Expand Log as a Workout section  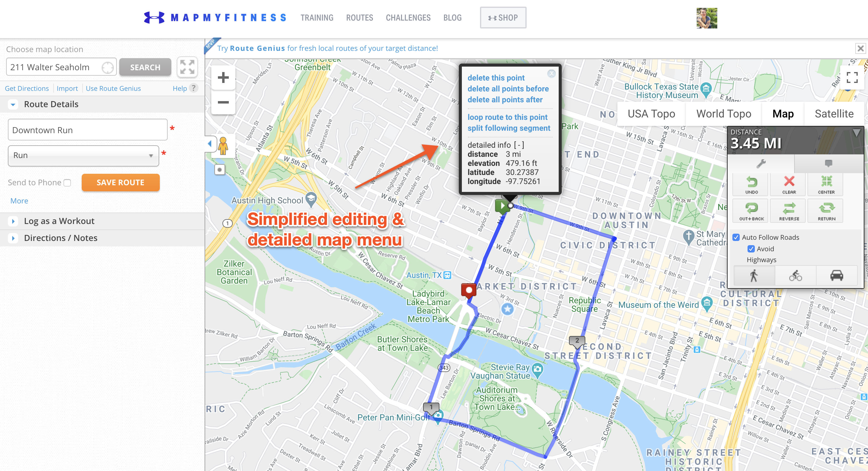click(13, 221)
